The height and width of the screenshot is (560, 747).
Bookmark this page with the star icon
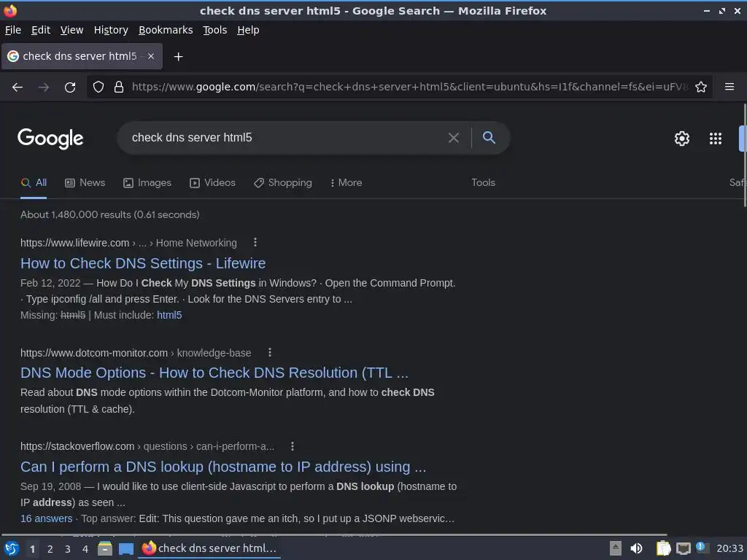pos(701,87)
